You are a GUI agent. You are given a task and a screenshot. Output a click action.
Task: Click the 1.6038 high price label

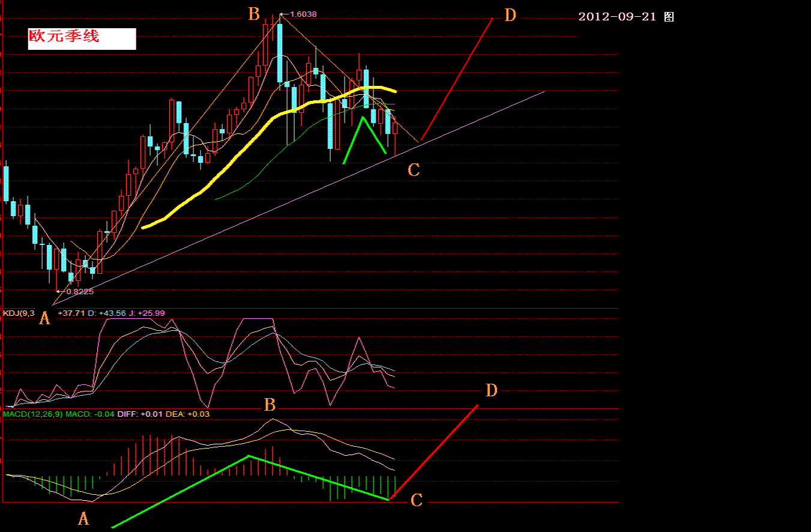[303, 14]
